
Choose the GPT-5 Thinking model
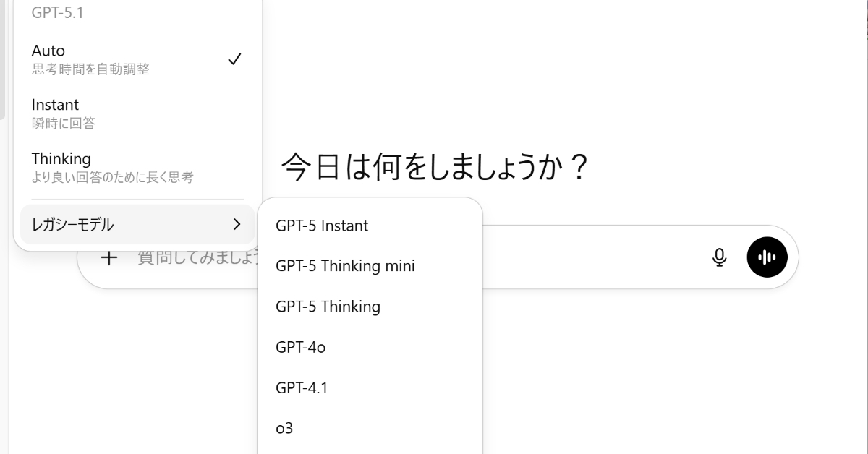coord(328,307)
